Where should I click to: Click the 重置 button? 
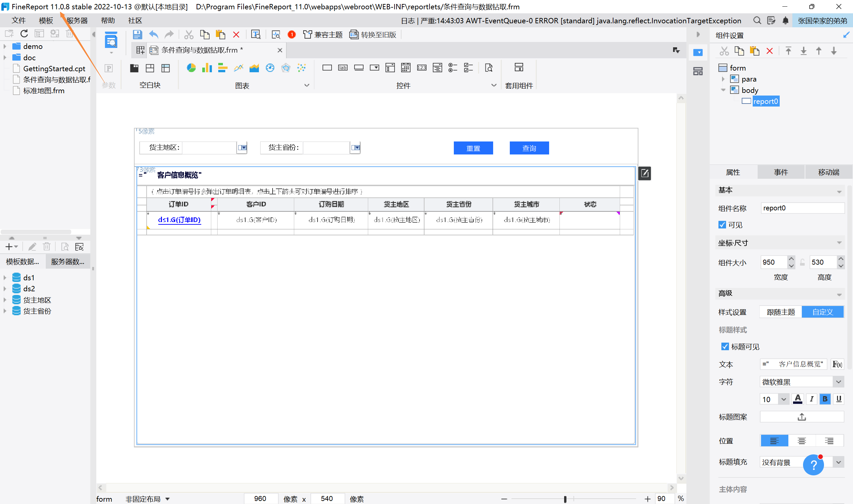[473, 148]
